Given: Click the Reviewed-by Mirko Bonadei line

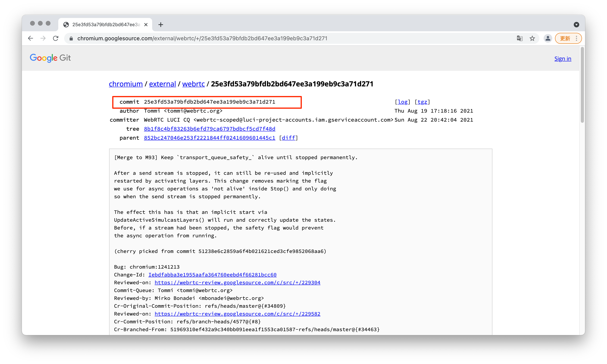Looking at the screenshot, I should pos(189,298).
